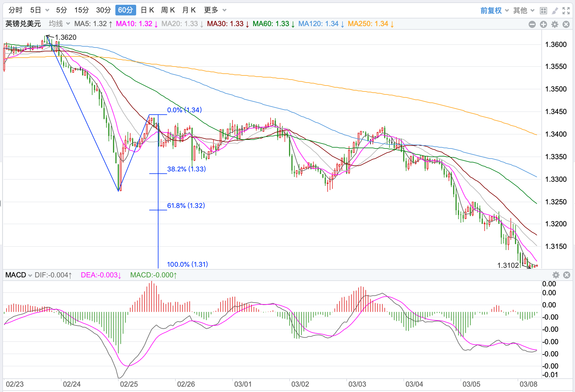The width and height of the screenshot is (575, 392).
Task: Open the MACD indicator selector dropdown
Action: click(x=19, y=275)
